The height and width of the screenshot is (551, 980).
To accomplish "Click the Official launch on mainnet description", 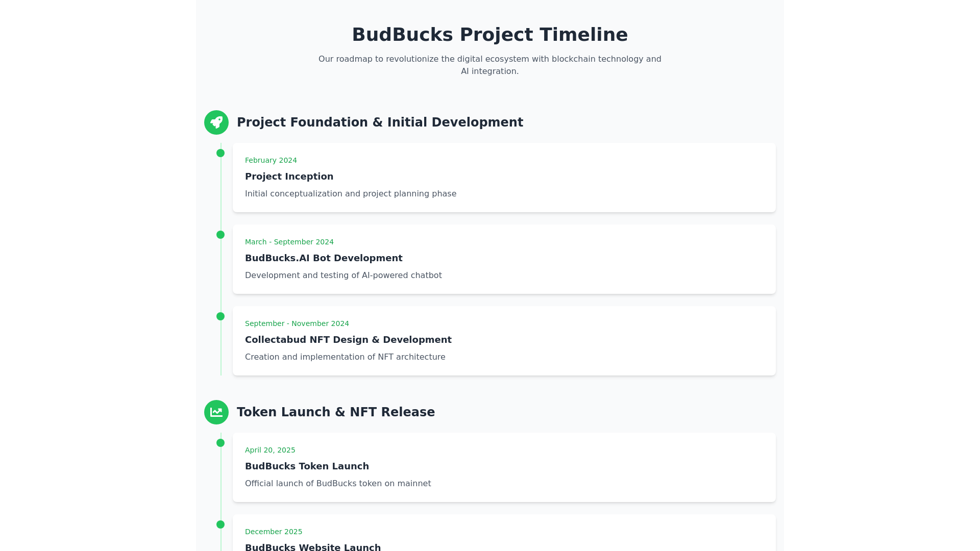I will point(338,484).
